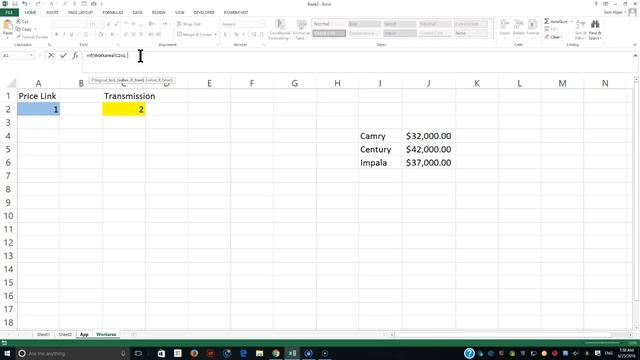This screenshot has height=360, width=640.
Task: Toggle Italic formatting
Action: 64,34
